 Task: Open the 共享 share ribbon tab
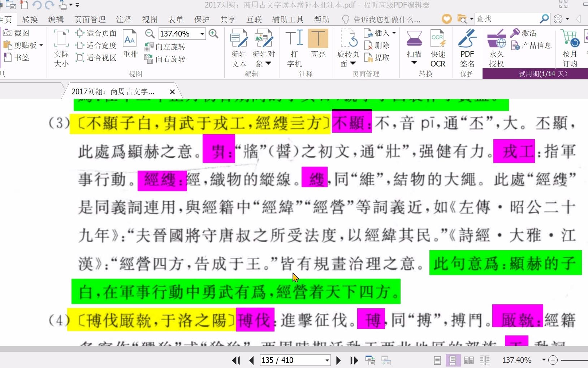(x=228, y=19)
